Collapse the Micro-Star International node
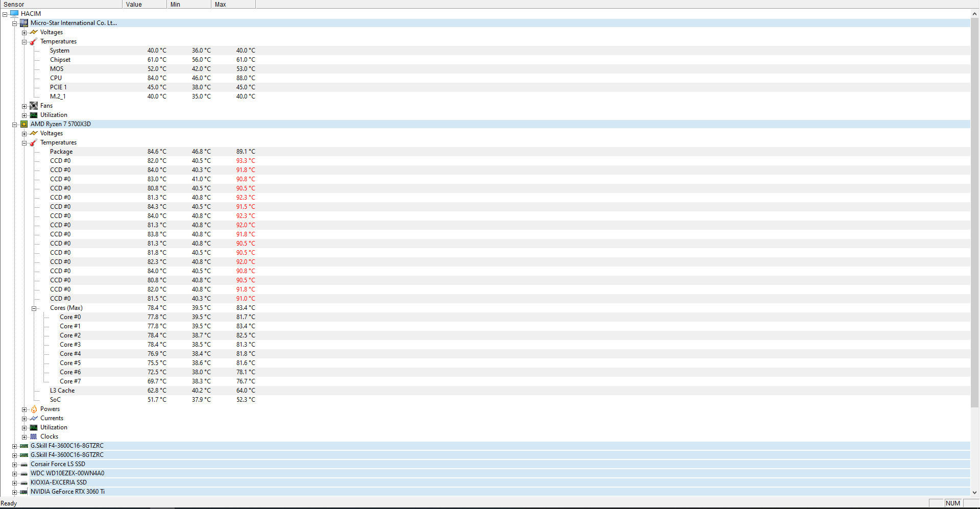The image size is (980, 509). point(15,23)
